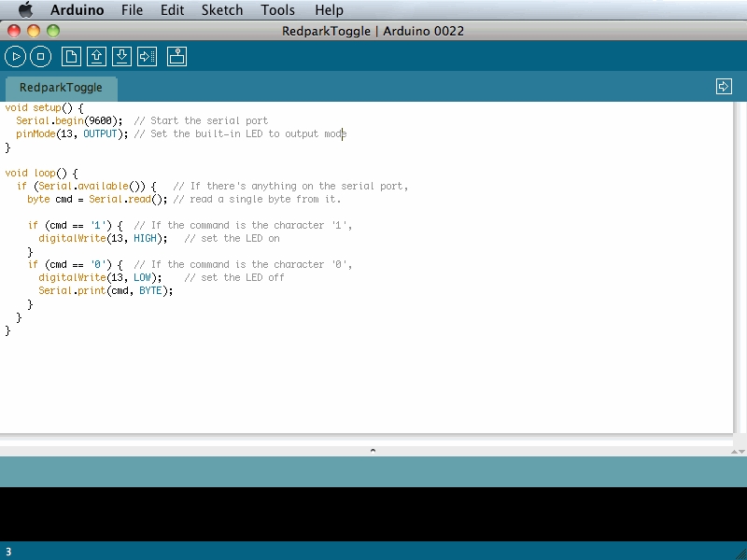Open the Apple menu
Image resolution: width=747 pixels, height=560 pixels.
(x=26, y=9)
